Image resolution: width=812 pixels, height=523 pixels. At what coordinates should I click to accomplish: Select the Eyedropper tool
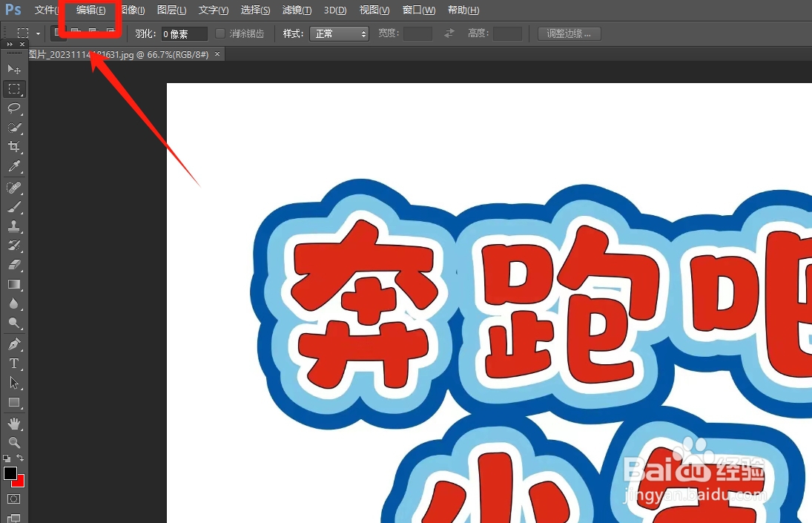(x=14, y=166)
